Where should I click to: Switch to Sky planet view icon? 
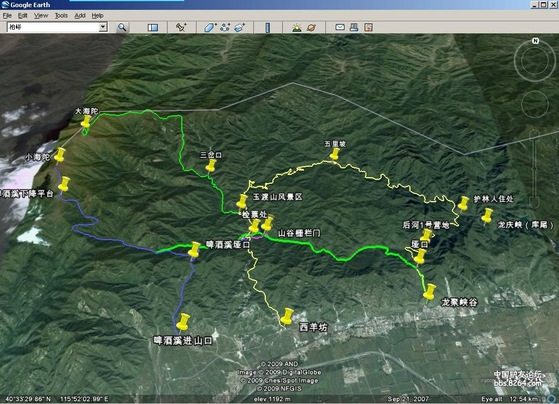pos(311,27)
